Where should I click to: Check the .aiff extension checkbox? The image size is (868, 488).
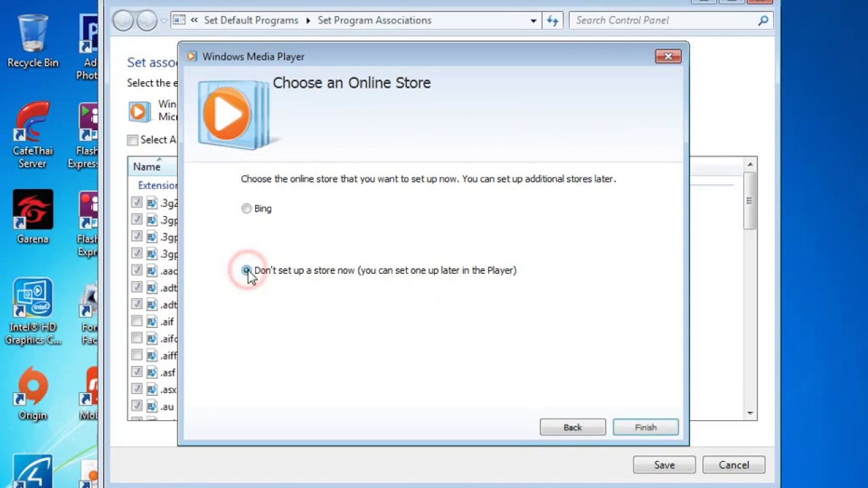137,355
